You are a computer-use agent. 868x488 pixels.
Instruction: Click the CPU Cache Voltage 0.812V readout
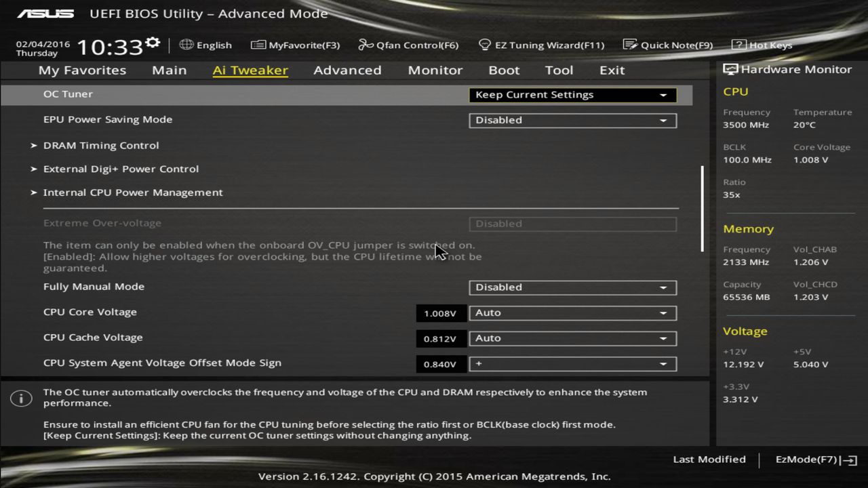(440, 339)
